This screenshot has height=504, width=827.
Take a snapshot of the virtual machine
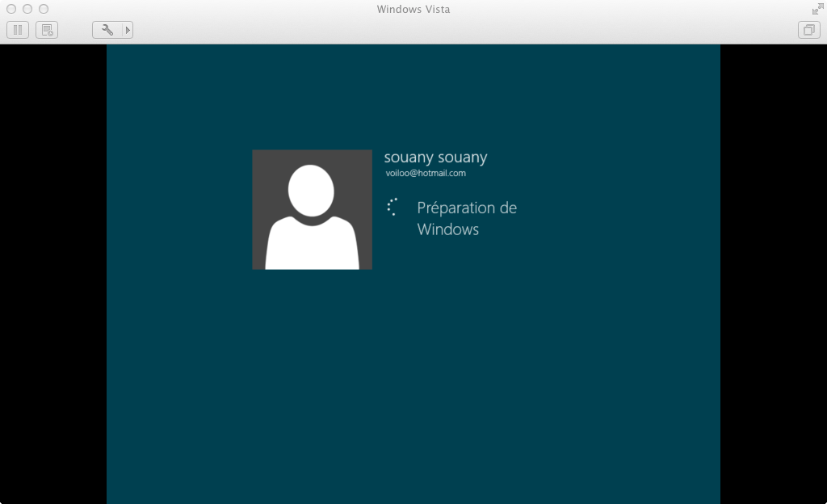click(x=47, y=30)
